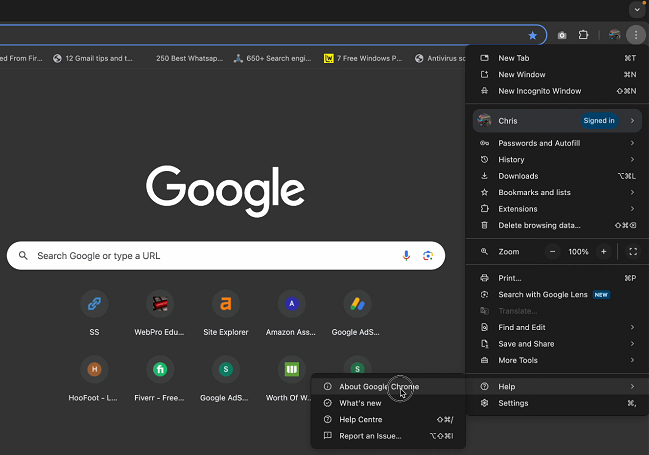
Task: Open 12 Gmail tips bookmark
Action: (x=93, y=58)
